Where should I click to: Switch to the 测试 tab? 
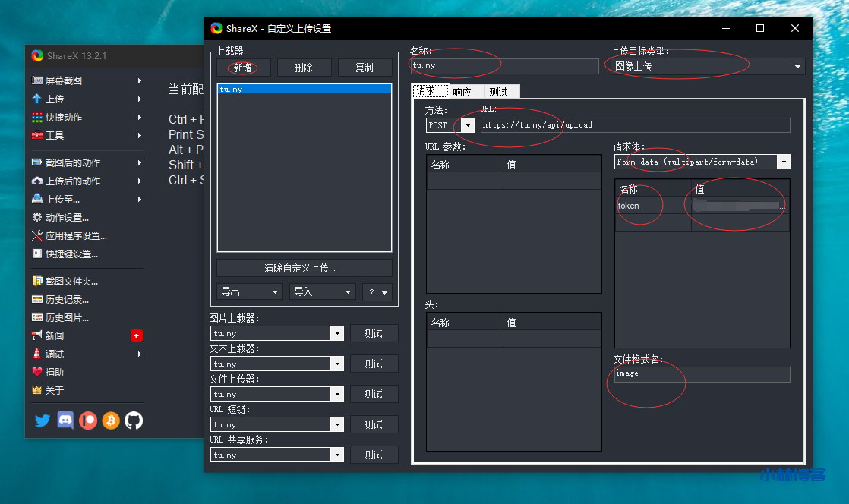(x=499, y=92)
